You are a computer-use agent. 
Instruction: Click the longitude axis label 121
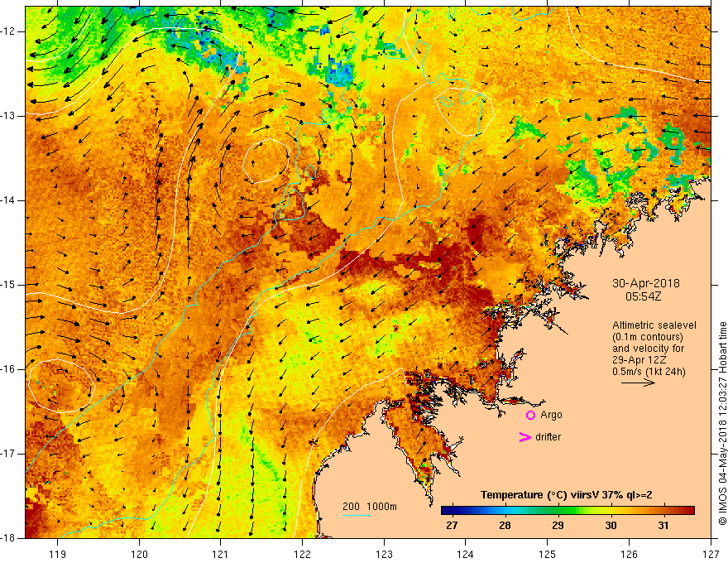[221, 554]
